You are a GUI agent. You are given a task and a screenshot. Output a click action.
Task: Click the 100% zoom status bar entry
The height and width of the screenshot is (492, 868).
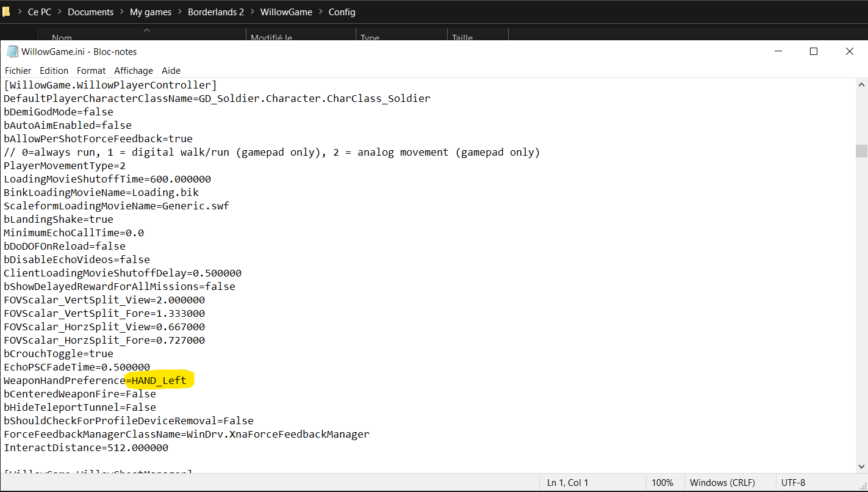(662, 483)
